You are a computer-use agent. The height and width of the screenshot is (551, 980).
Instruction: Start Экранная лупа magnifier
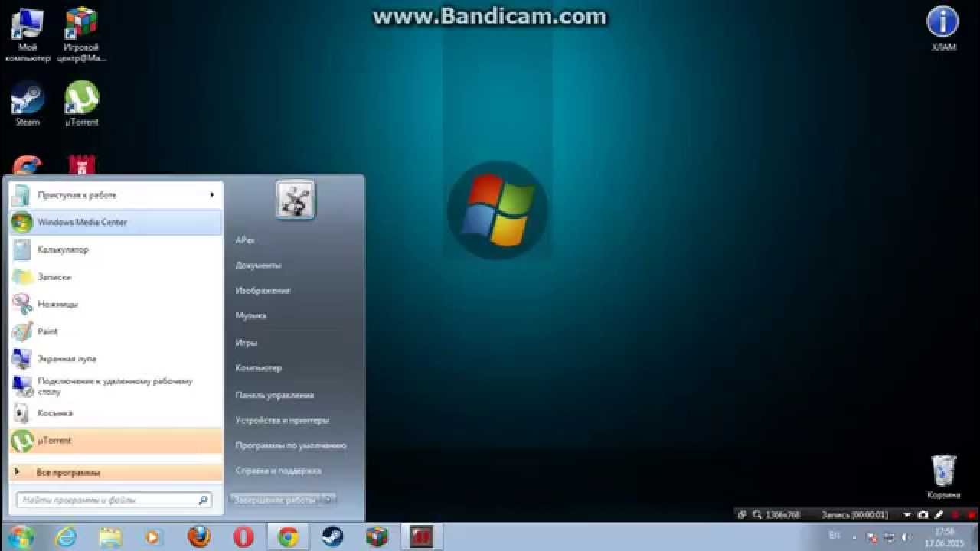116,358
